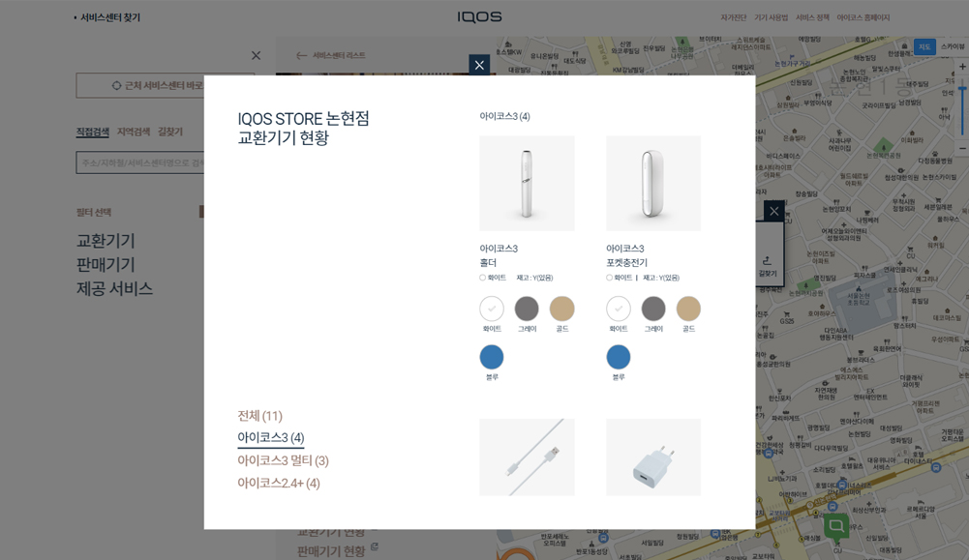
Task: Click the IQOS logo in header
Action: click(479, 17)
